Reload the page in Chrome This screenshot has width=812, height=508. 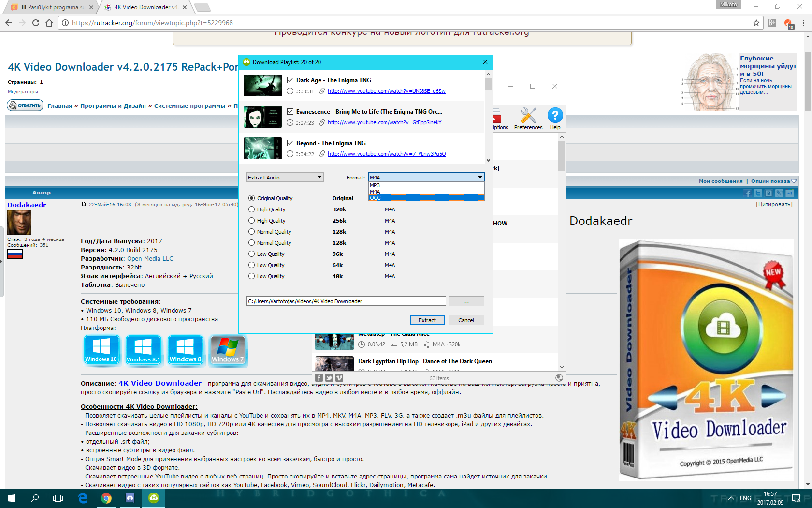(x=36, y=23)
